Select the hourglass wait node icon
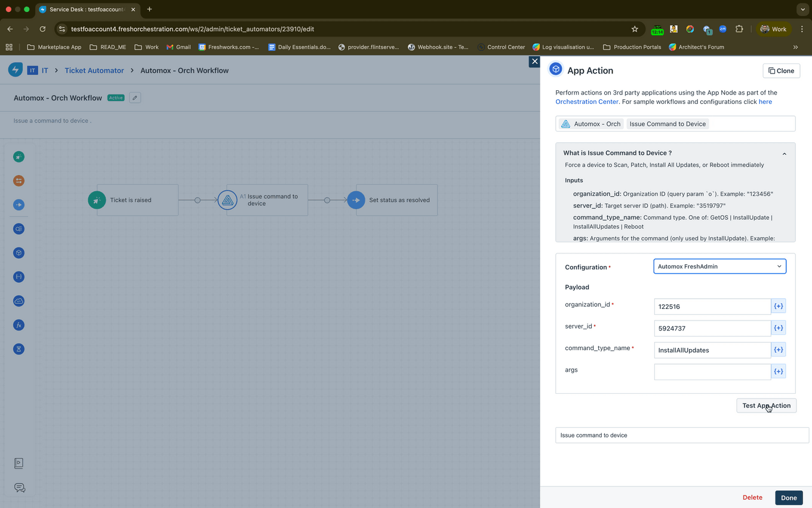812x508 pixels. (x=19, y=348)
